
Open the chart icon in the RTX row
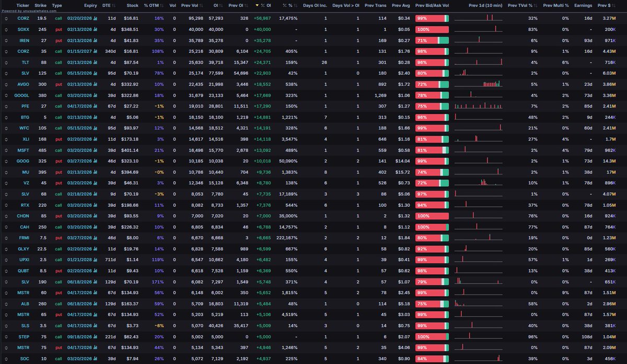click(x=96, y=205)
